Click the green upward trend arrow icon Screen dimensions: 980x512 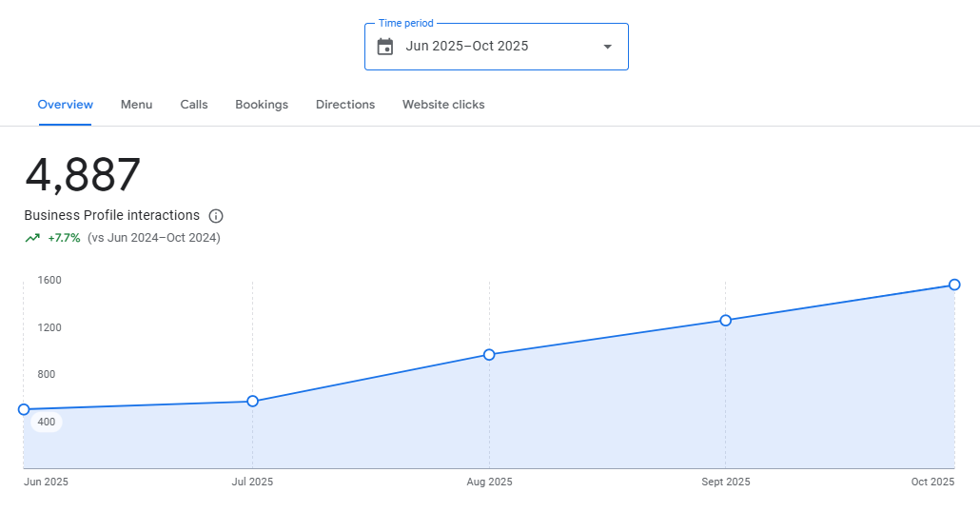32,238
